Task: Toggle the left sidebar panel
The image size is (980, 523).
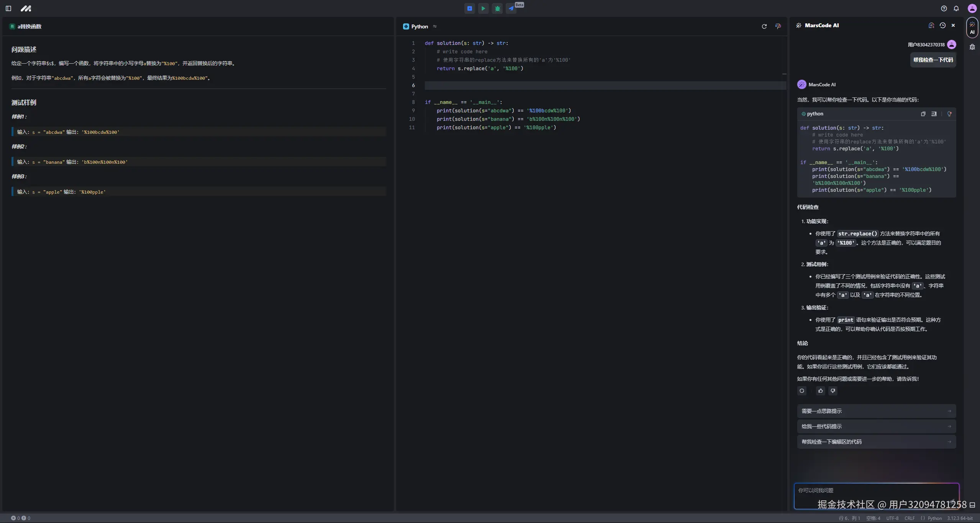Action: [8, 8]
